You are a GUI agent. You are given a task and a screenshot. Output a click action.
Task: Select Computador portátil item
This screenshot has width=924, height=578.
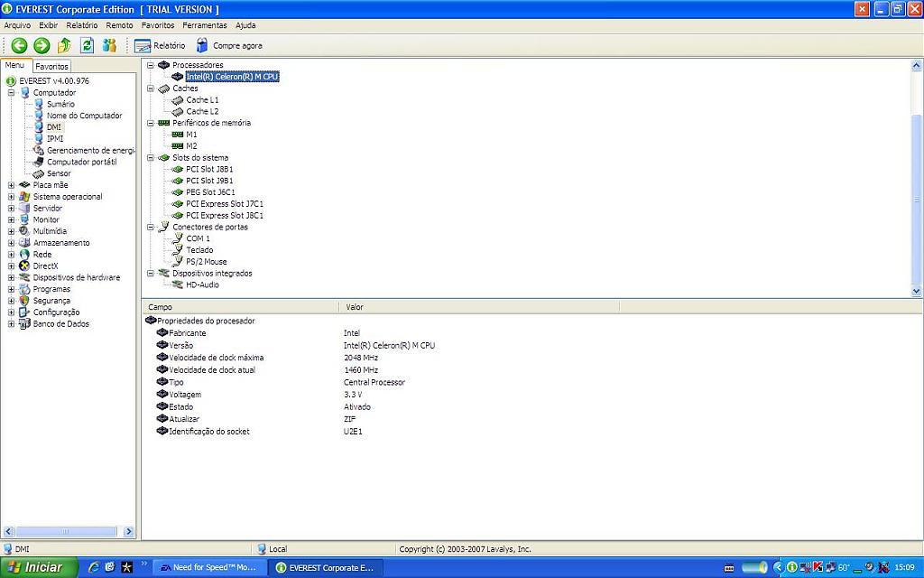pos(82,162)
